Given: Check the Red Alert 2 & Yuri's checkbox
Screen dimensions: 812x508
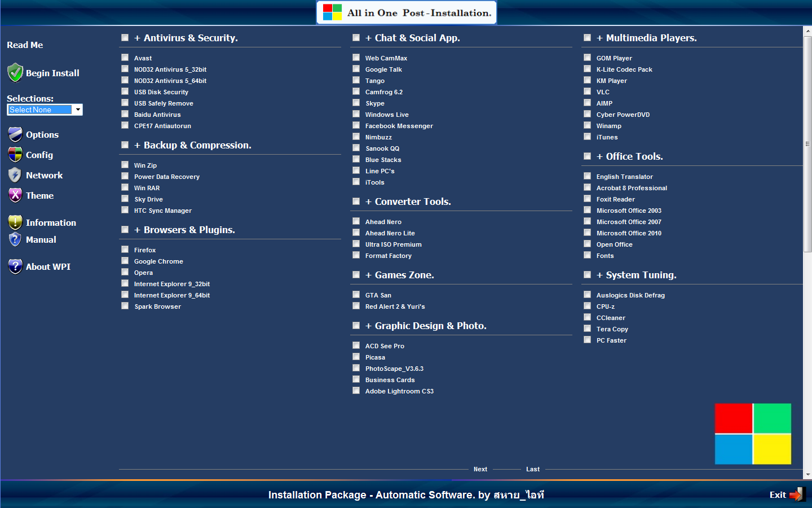Looking at the screenshot, I should pos(356,306).
